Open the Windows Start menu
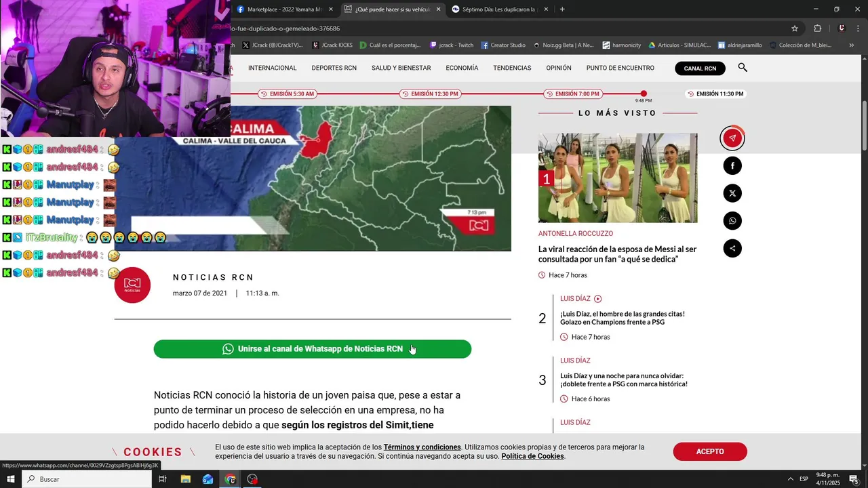This screenshot has width=868, height=488. [11, 479]
